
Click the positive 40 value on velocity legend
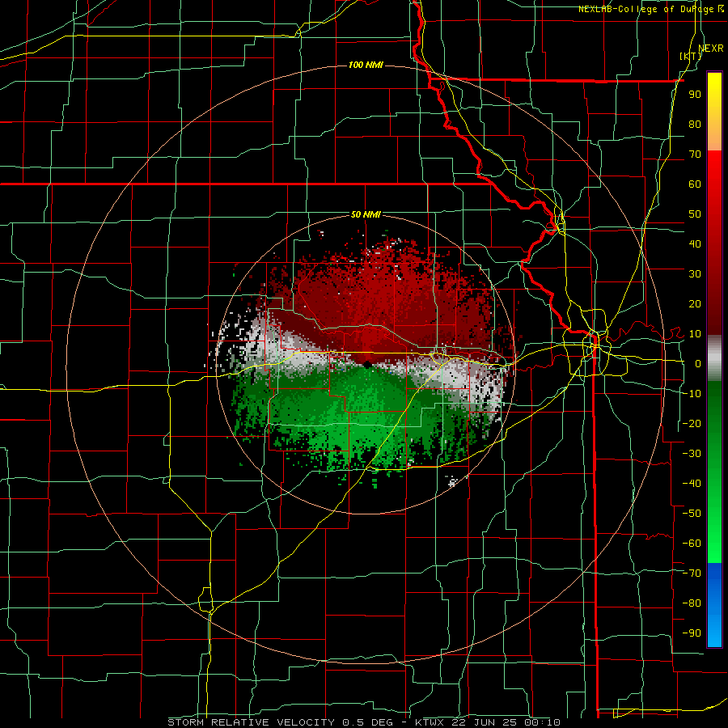coord(695,243)
